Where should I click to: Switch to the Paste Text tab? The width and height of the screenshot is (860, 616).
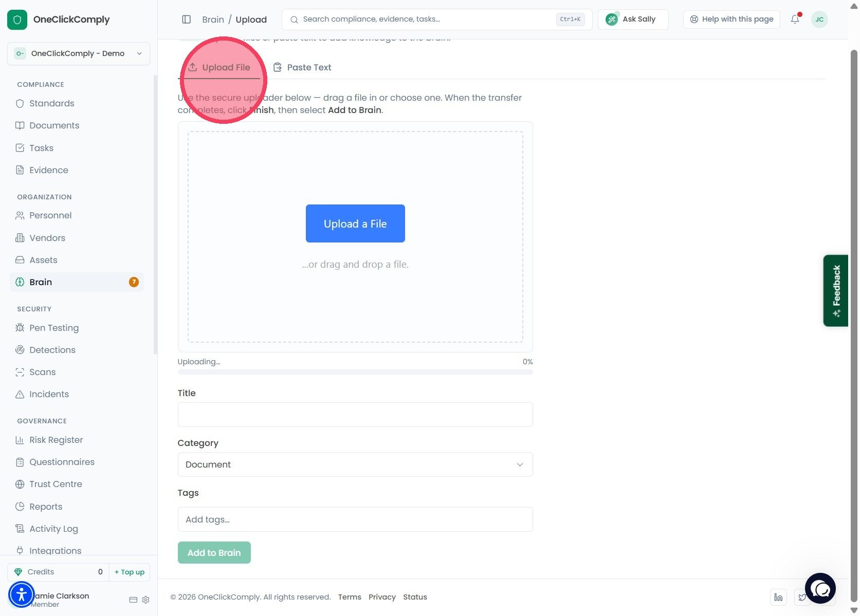[x=302, y=67]
